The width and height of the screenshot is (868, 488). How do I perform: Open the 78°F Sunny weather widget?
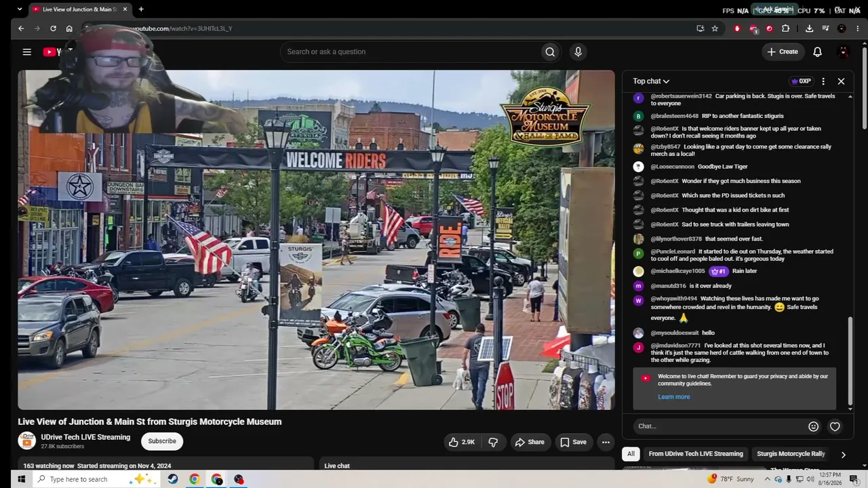pos(731,479)
